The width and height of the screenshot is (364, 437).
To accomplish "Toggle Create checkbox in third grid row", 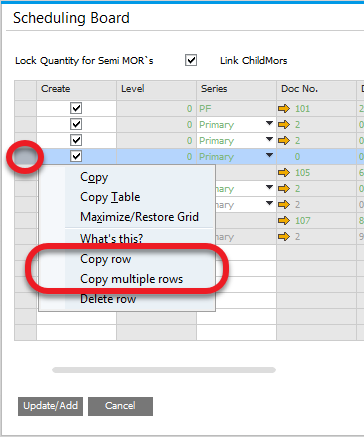I will pyautogui.click(x=76, y=140).
